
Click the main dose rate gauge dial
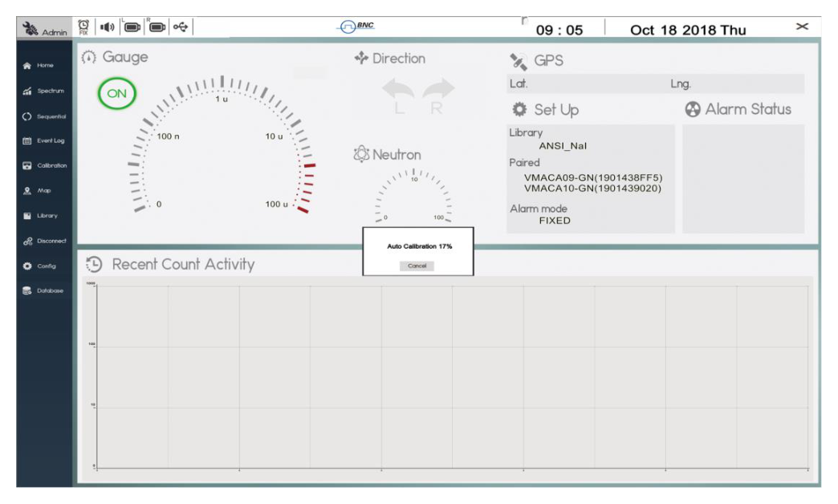(x=222, y=145)
